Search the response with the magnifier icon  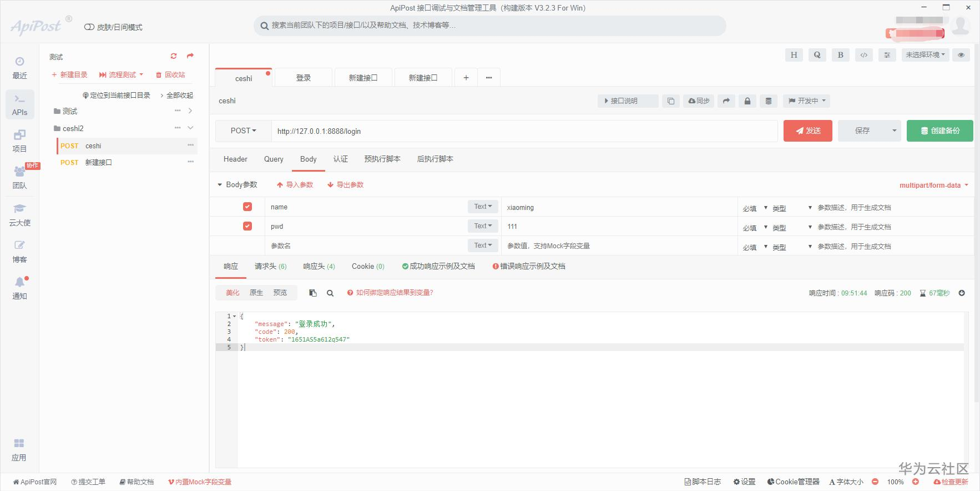[330, 293]
